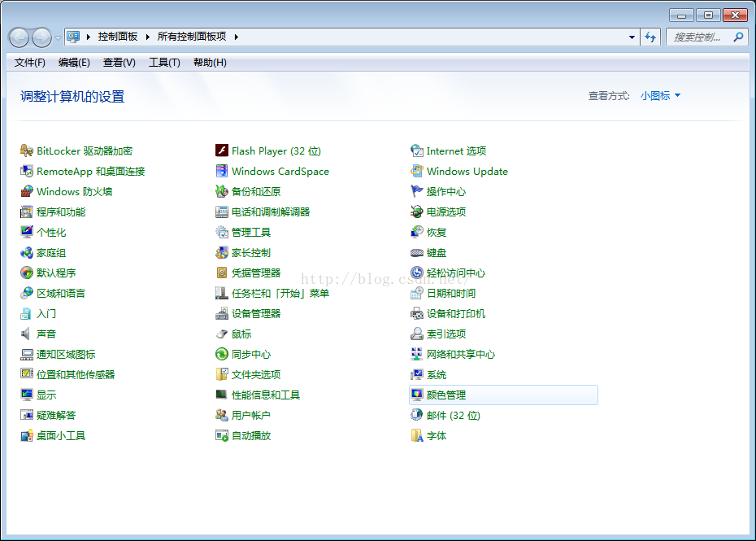
Task: Open the 帮助(H) menu
Action: pyautogui.click(x=210, y=63)
